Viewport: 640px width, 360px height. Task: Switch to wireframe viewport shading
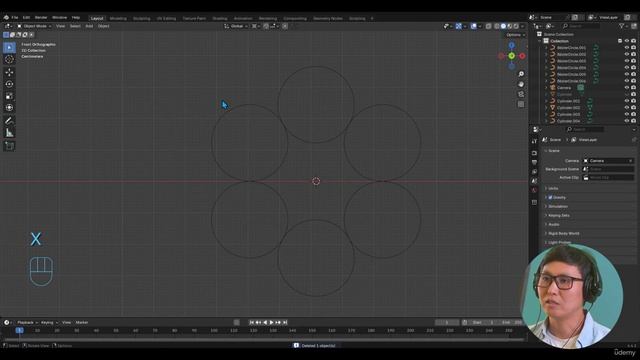(x=497, y=26)
